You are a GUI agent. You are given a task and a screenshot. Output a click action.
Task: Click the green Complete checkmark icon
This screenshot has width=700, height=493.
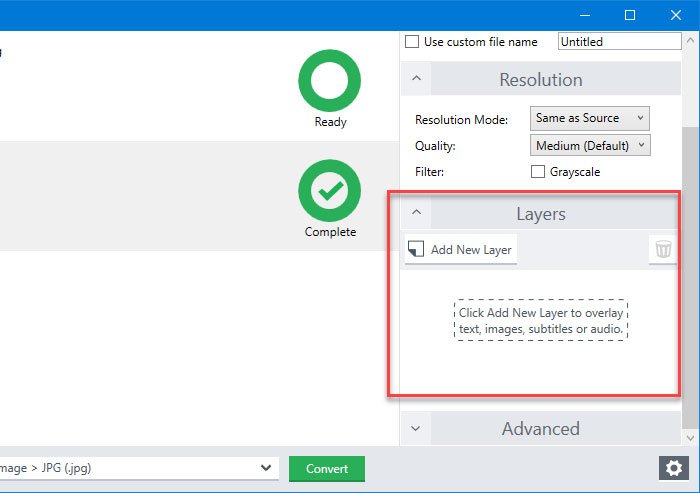pyautogui.click(x=329, y=191)
